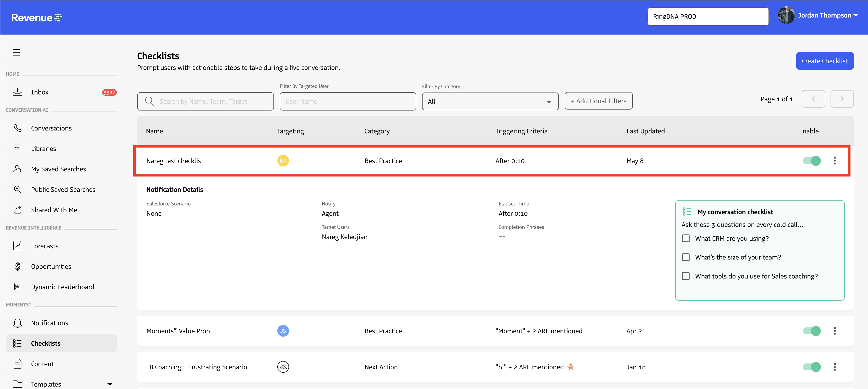The width and height of the screenshot is (868, 389).
Task: Focus the User Name filter field
Action: click(x=348, y=101)
